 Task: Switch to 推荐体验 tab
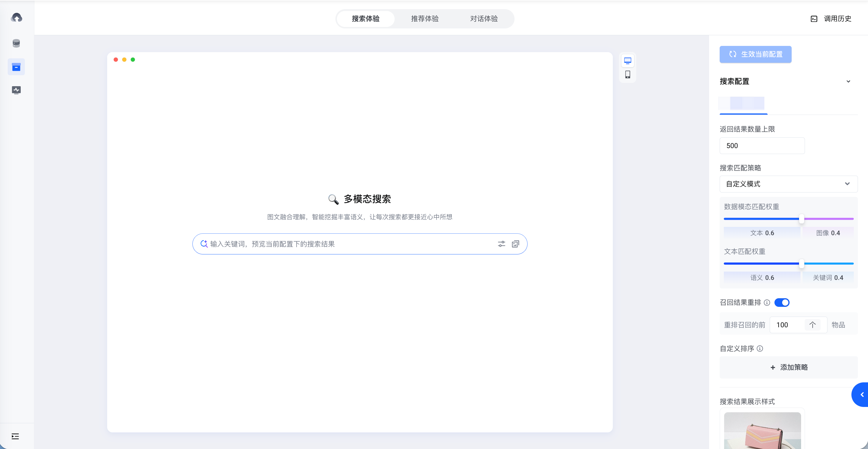(425, 19)
